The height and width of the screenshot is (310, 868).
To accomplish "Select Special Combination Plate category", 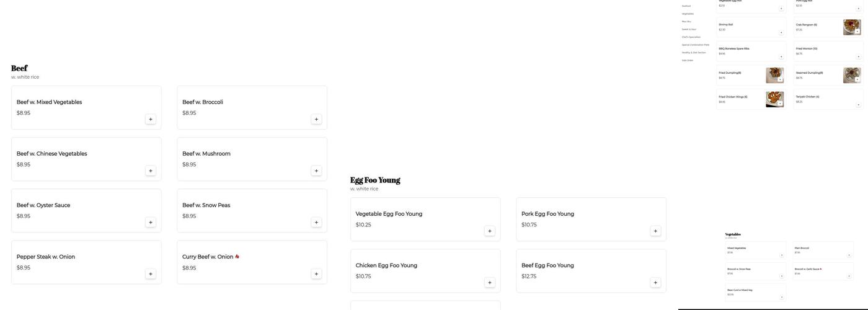I will (x=696, y=45).
